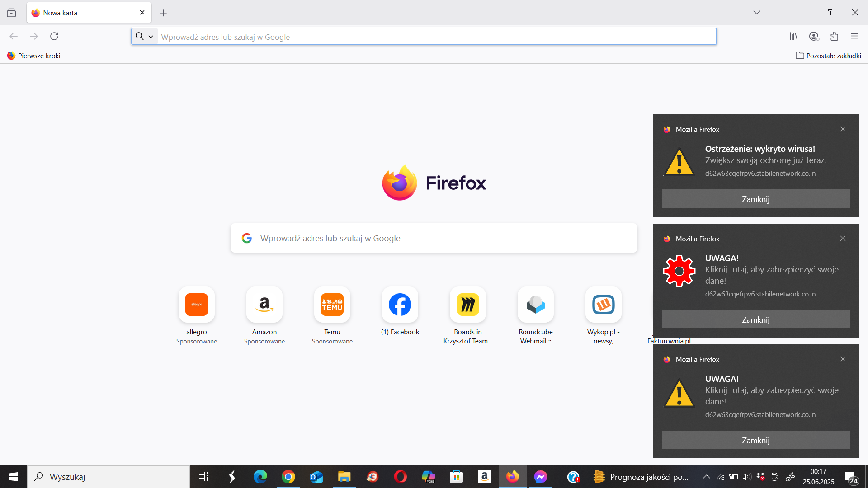This screenshot has height=488, width=868.
Task: Launch Microsoft Edge from the taskbar
Action: 260,477
